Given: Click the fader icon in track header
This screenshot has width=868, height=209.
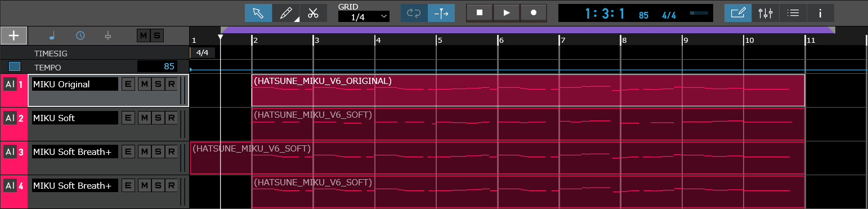Looking at the screenshot, I should coord(108,36).
